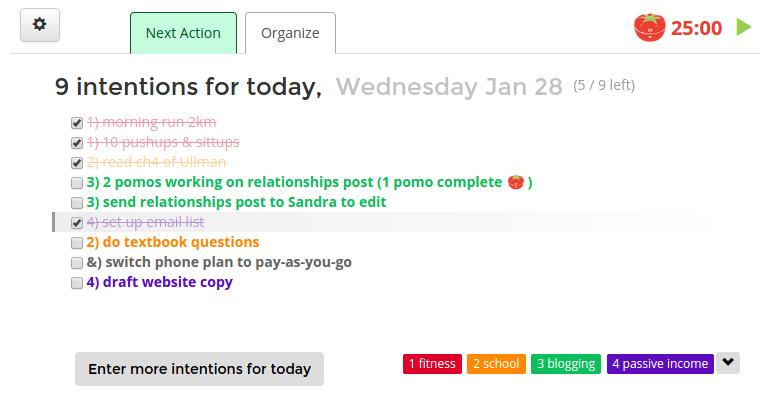Expand the category tags chevron dropdown

[728, 363]
